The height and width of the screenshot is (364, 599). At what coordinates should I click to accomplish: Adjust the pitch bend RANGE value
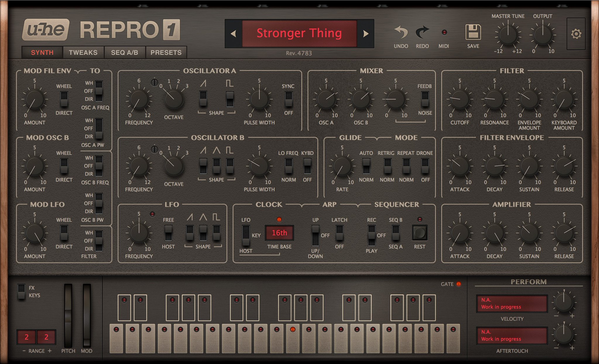27,337
